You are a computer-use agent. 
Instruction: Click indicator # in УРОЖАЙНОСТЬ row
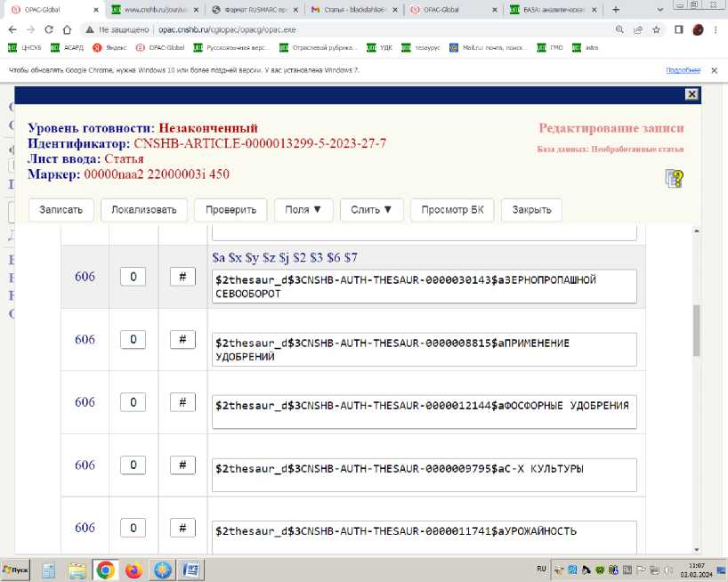(x=182, y=528)
